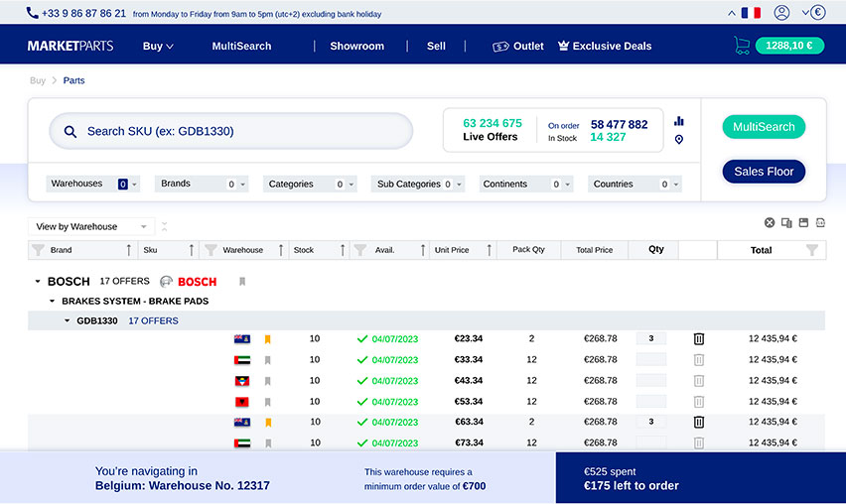Click the Sales Floor button
This screenshot has height=504, width=846.
coord(764,172)
